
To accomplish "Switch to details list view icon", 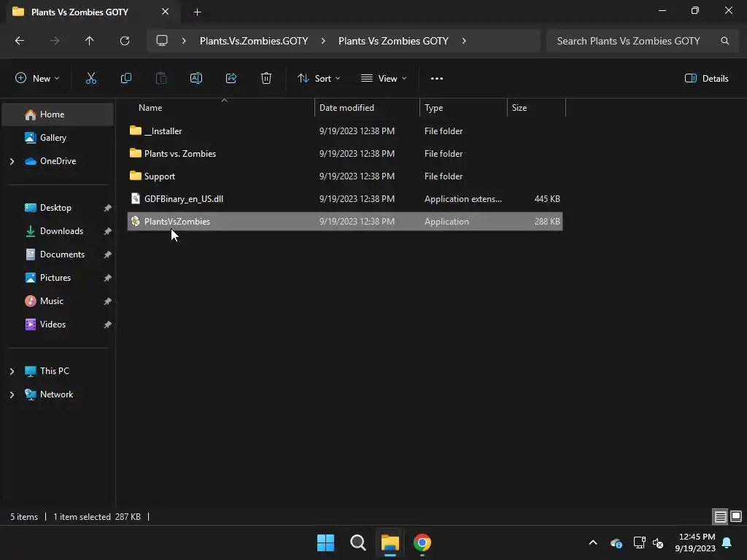I will pyautogui.click(x=720, y=516).
